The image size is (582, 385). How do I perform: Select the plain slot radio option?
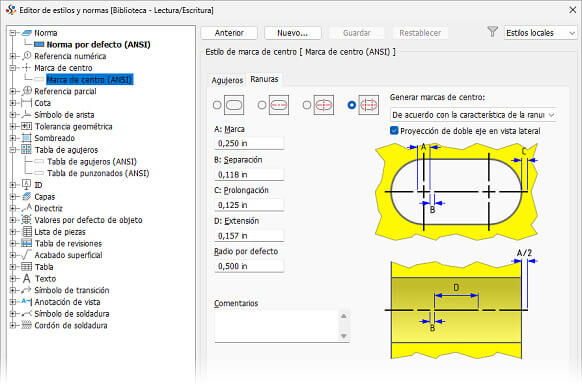(x=217, y=105)
